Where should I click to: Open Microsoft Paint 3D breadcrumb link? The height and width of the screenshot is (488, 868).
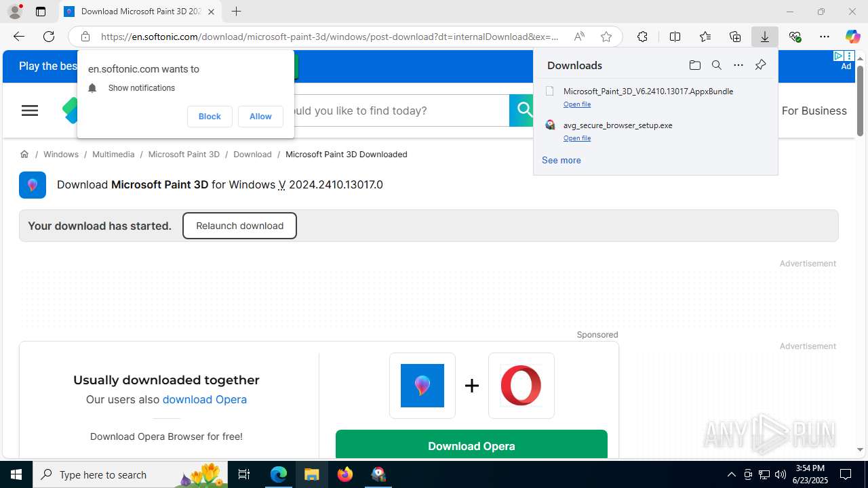point(184,155)
